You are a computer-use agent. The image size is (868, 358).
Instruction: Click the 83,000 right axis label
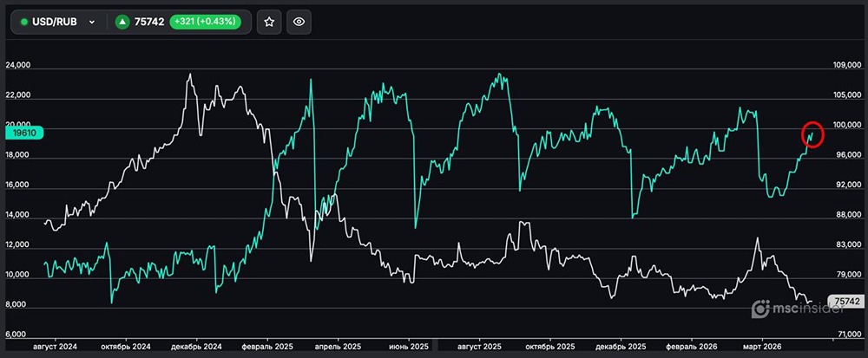pyautogui.click(x=847, y=244)
